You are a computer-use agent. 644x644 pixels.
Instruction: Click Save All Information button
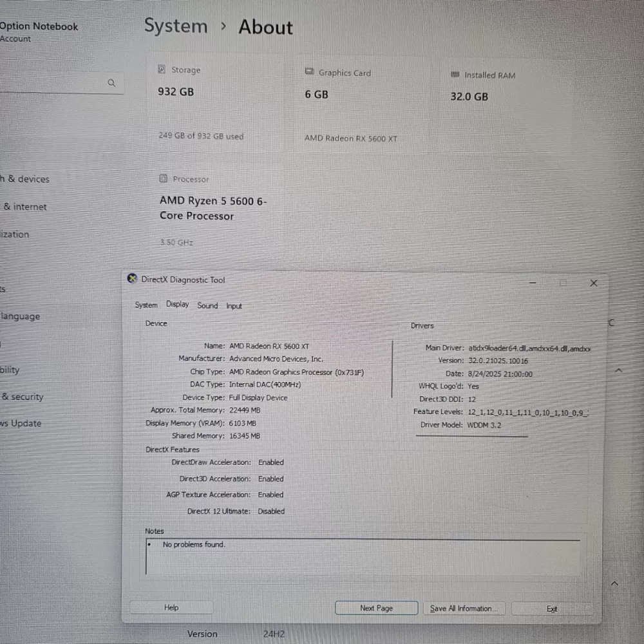[464, 609]
